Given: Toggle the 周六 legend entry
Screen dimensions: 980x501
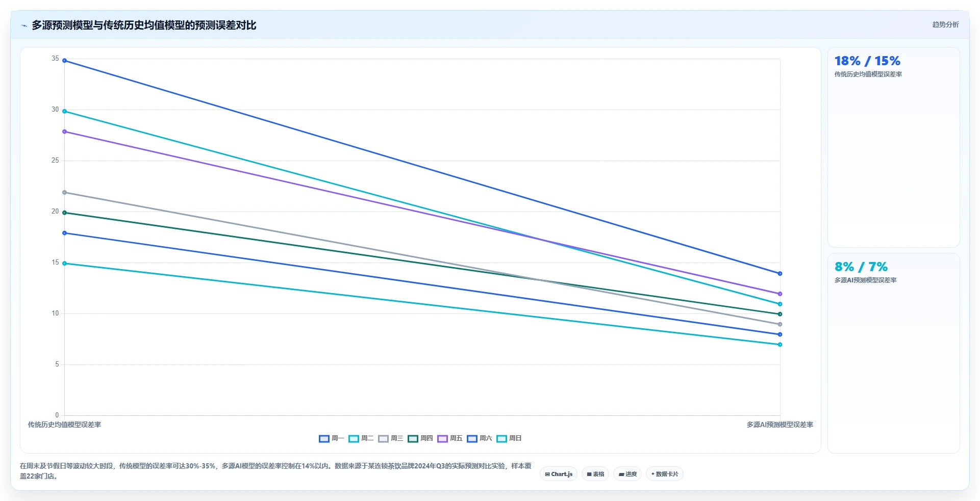Looking at the screenshot, I should (x=480, y=438).
